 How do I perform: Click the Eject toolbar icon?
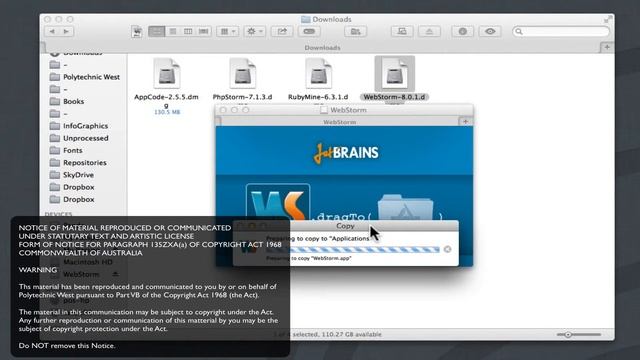429,31
